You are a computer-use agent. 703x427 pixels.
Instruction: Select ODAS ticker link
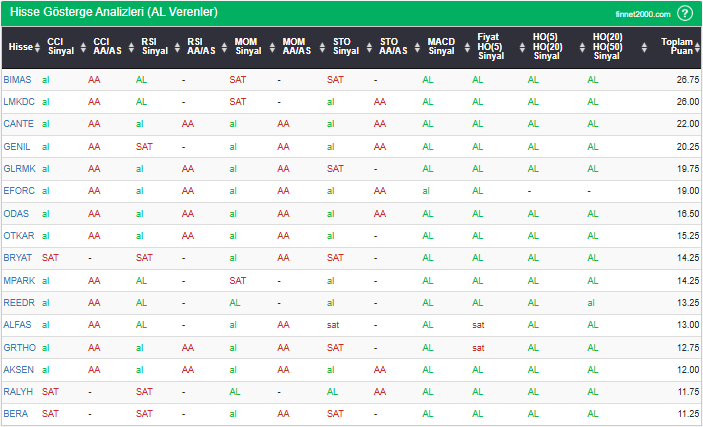tap(16, 213)
